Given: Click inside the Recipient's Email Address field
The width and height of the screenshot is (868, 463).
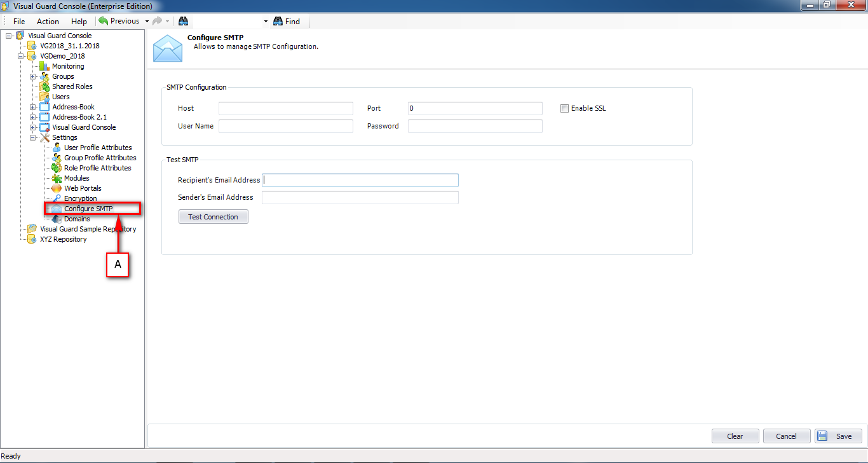Looking at the screenshot, I should point(360,180).
